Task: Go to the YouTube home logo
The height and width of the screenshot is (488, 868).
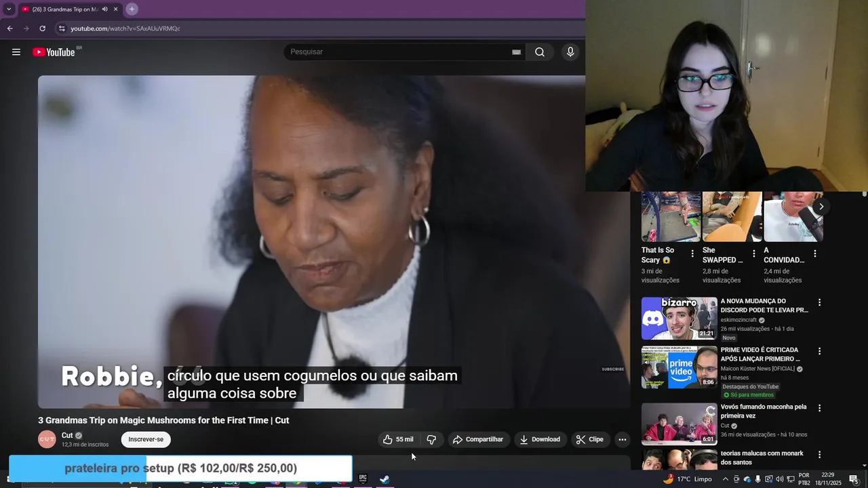Action: click(x=54, y=52)
